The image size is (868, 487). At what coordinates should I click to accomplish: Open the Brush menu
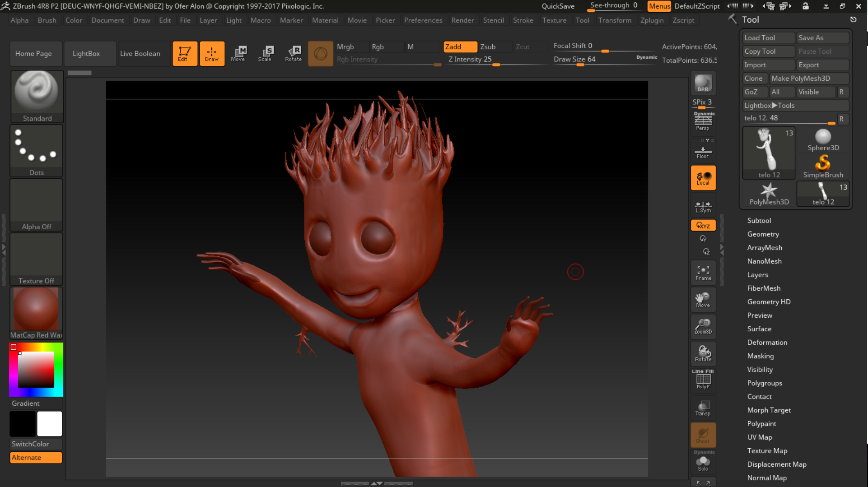(x=47, y=20)
